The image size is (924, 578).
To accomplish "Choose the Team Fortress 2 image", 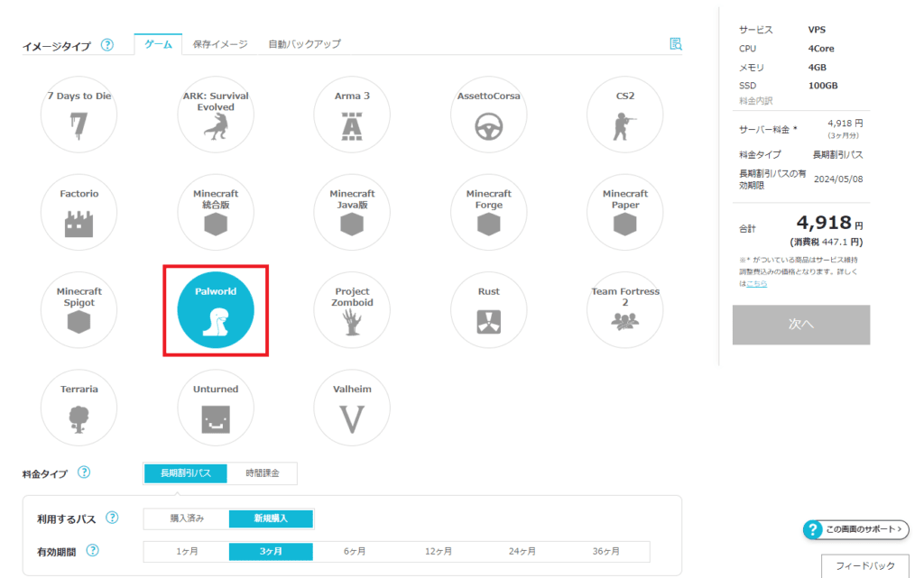I will coord(624,309).
